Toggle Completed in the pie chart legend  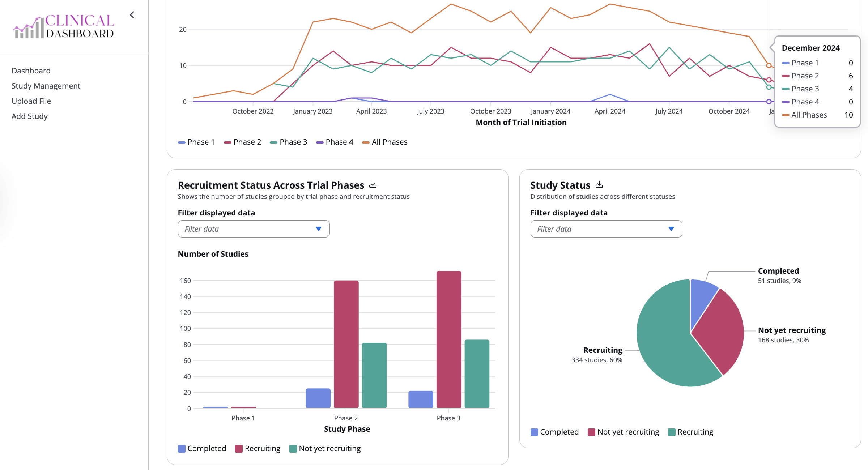click(x=555, y=432)
